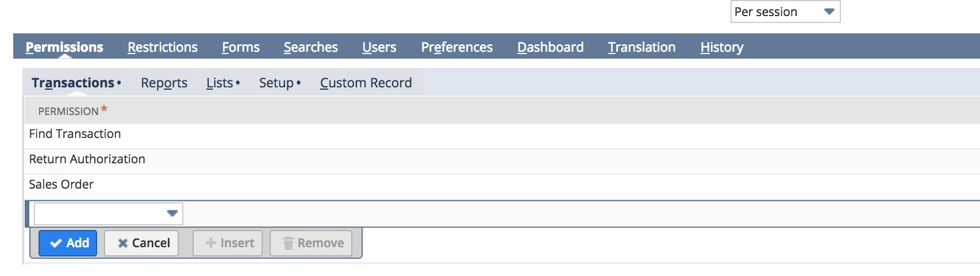Open the Forms tab
980x276 pixels.
tap(241, 47)
